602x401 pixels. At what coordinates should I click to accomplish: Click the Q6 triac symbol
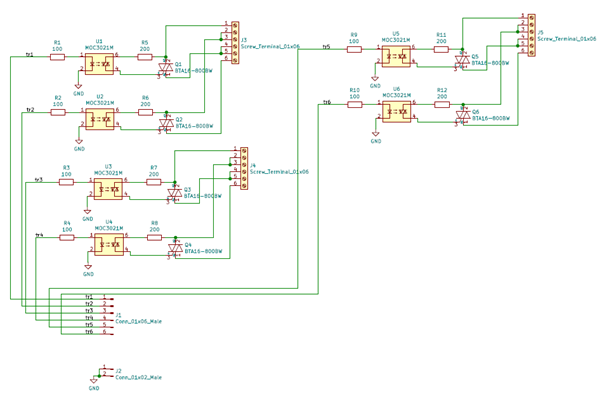pyautogui.click(x=462, y=116)
